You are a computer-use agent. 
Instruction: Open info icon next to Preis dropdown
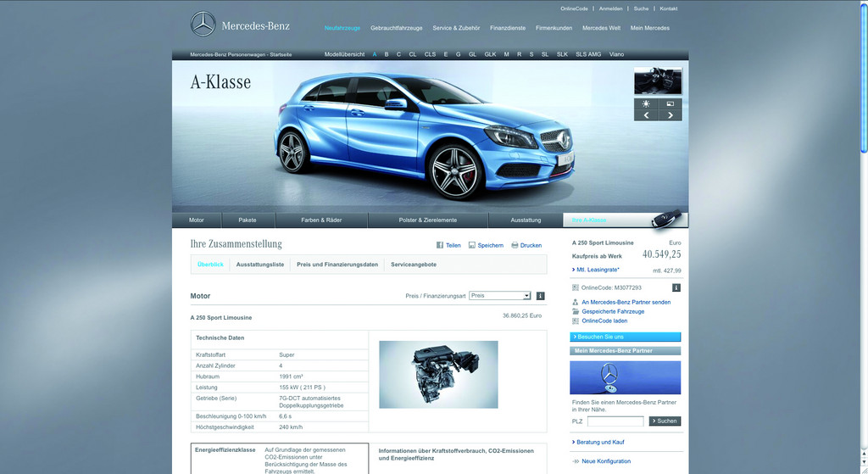[540, 296]
